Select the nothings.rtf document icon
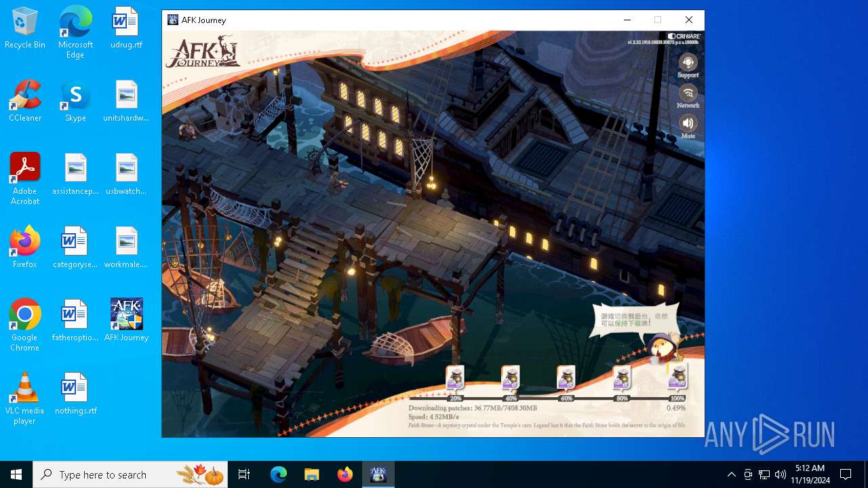 coord(75,394)
